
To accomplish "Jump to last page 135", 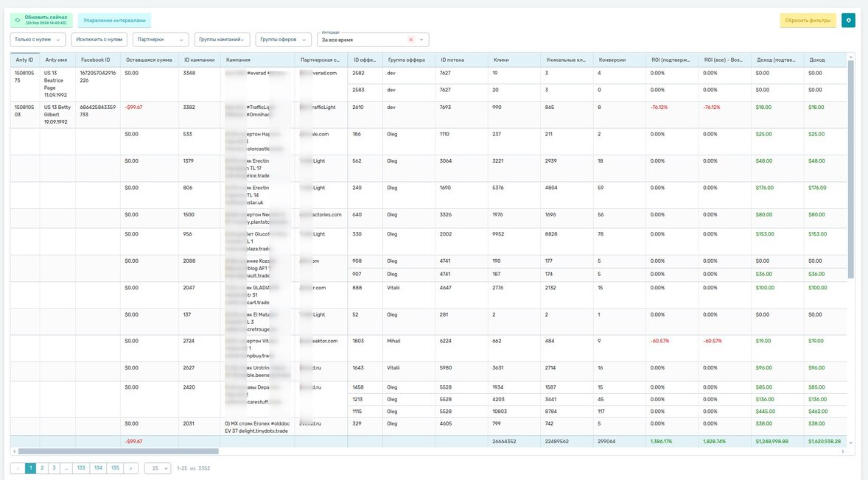I will click(x=115, y=468).
